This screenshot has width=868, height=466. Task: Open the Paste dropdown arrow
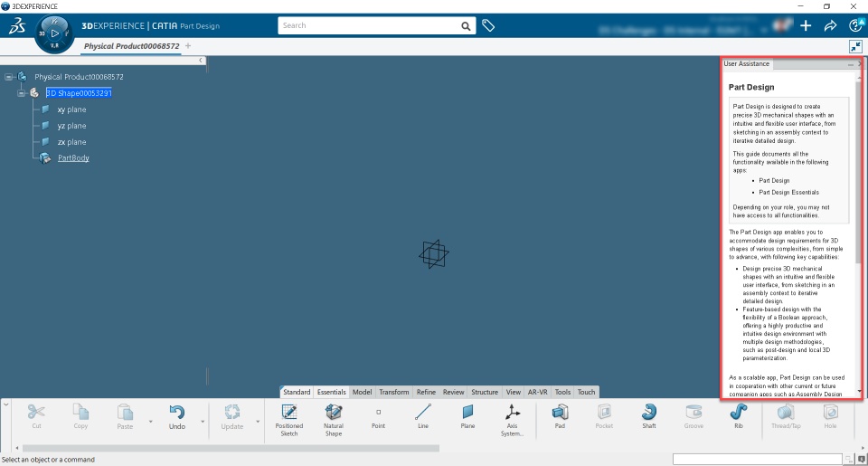pos(151,422)
